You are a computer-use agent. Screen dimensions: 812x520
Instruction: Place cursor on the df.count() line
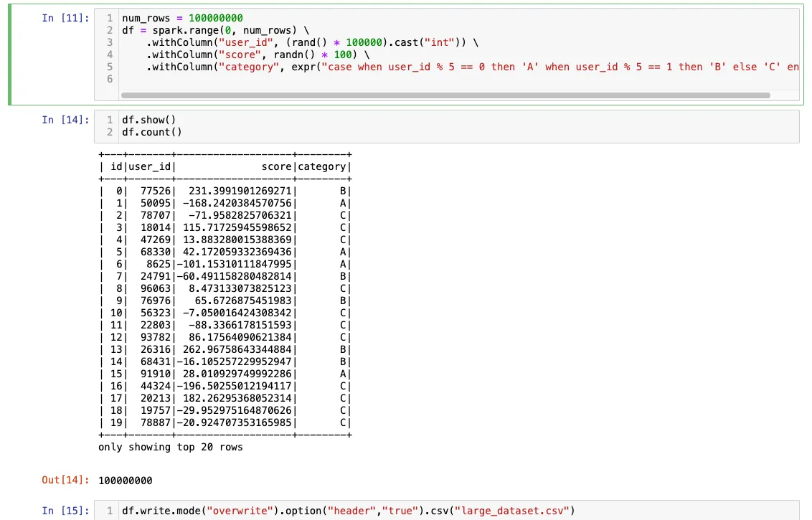pyautogui.click(x=153, y=132)
